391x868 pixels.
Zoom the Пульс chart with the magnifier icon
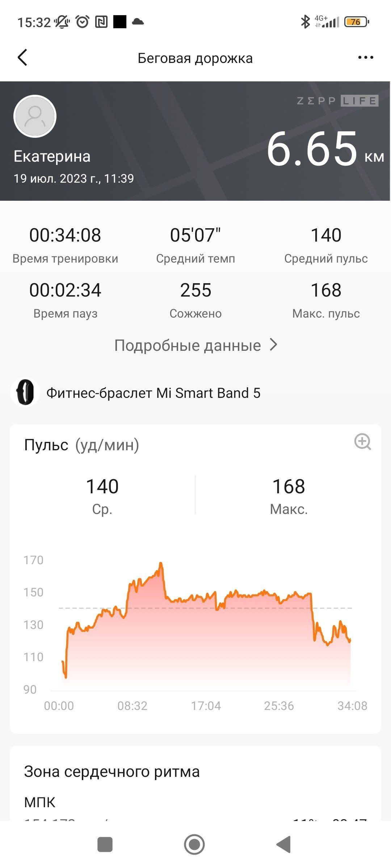click(362, 442)
